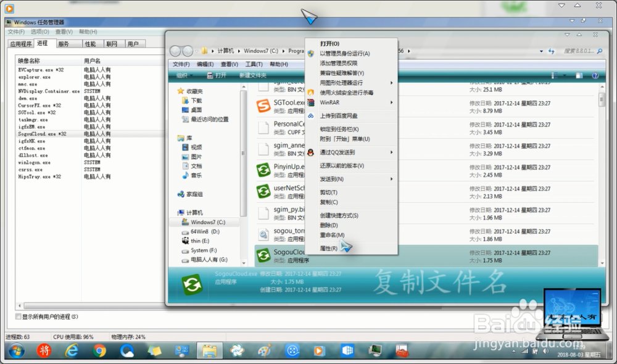Screen dimensions: 617x364
Task: Click Explorer forward navigation button
Action: [x=188, y=51]
